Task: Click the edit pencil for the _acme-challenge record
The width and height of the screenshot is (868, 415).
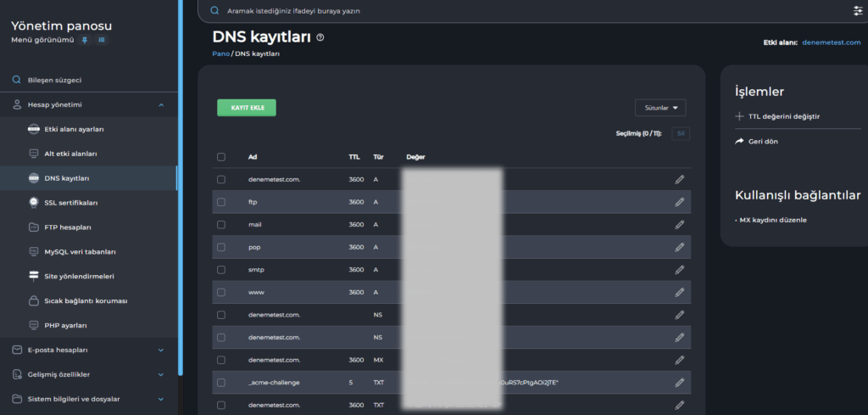Action: pyautogui.click(x=679, y=383)
